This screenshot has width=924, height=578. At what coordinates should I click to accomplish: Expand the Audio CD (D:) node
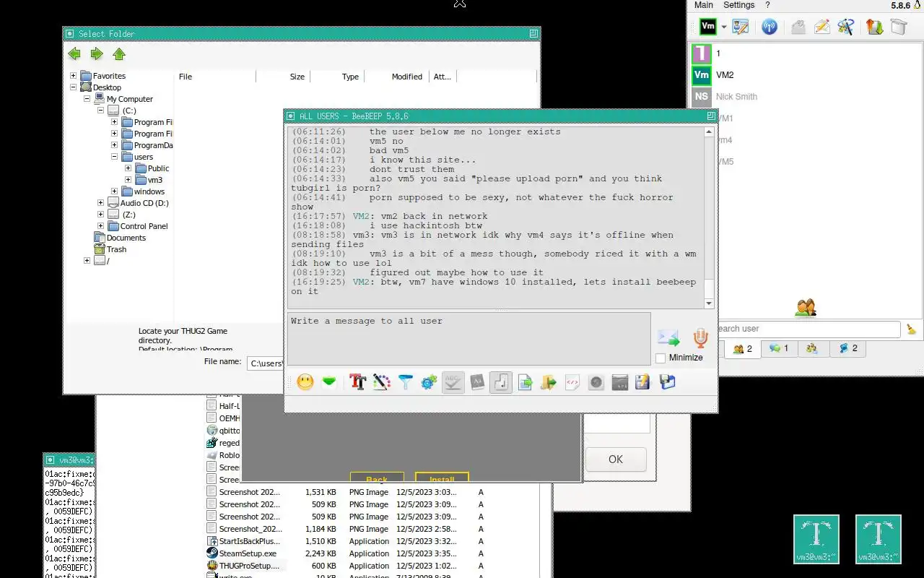point(100,203)
